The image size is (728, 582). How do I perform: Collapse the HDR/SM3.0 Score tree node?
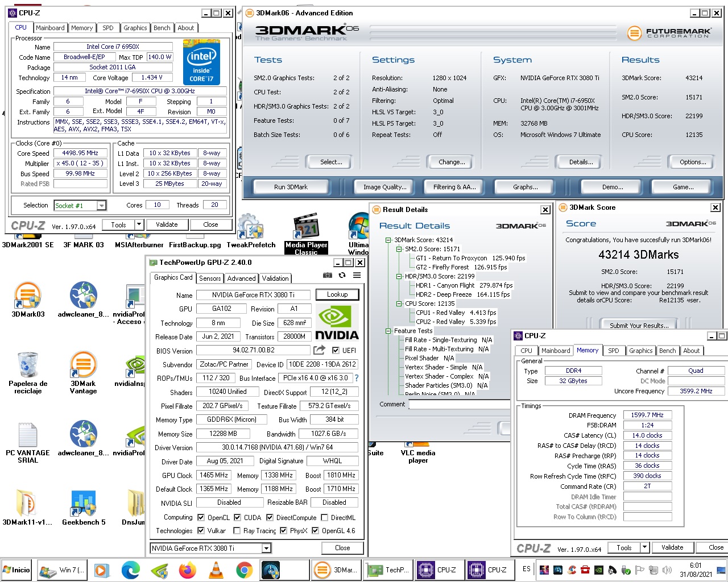point(399,277)
